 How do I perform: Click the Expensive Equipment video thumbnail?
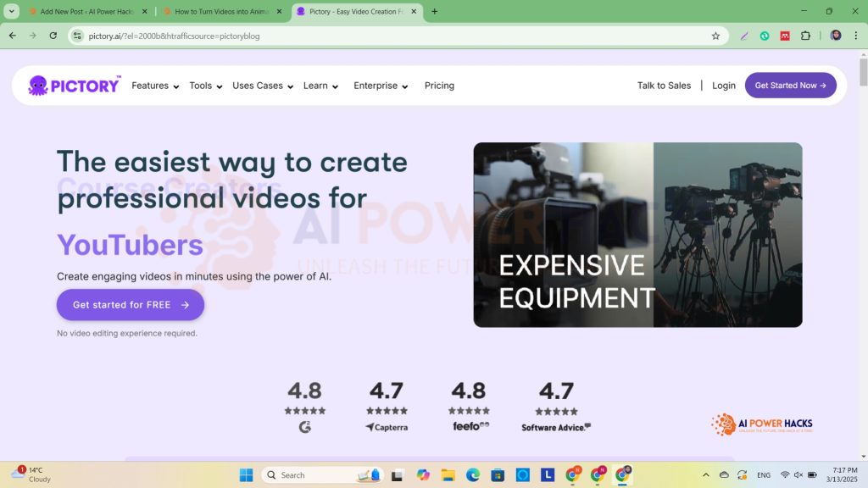637,235
